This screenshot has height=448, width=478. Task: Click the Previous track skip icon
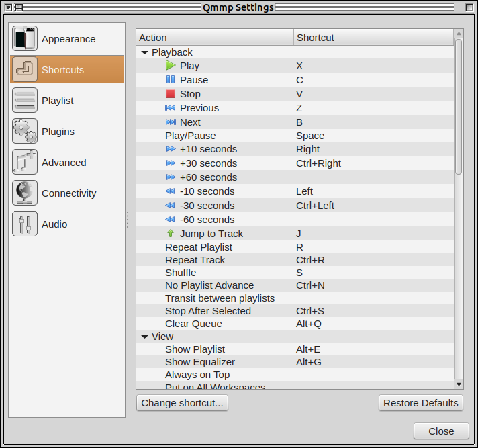click(171, 108)
